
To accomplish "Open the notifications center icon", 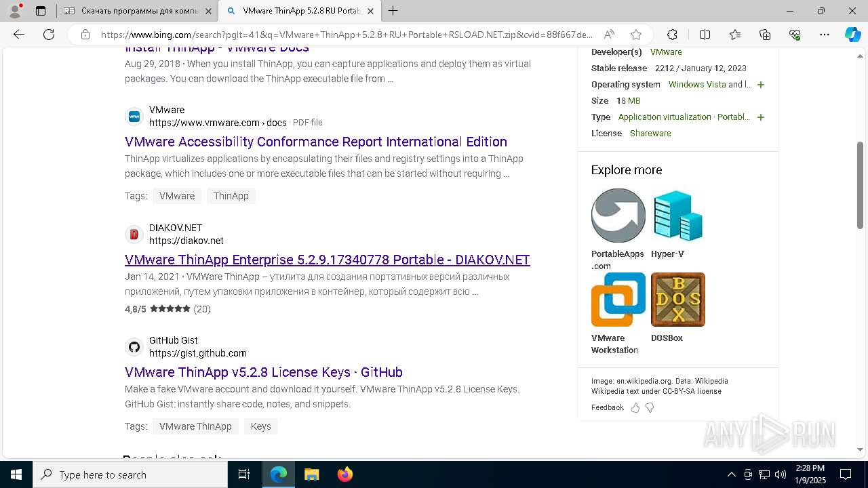I will [x=846, y=474].
